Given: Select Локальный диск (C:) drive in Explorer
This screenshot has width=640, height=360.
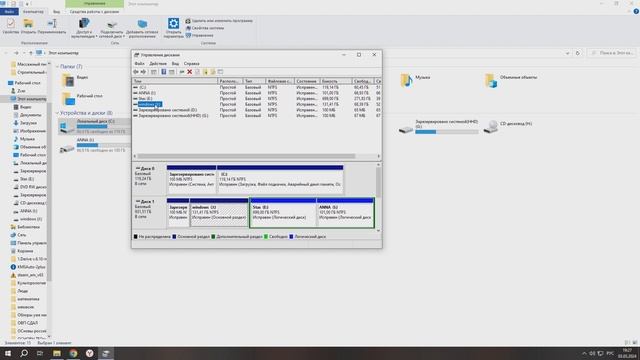Looking at the screenshot, I should click(94, 127).
